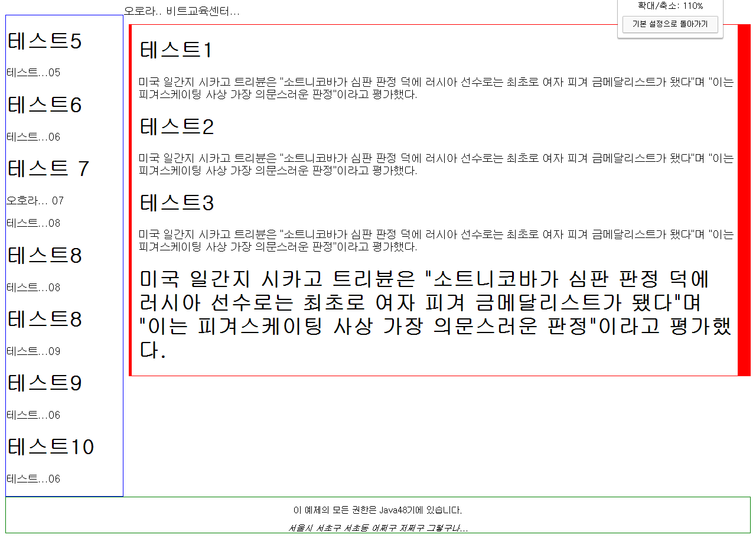The width and height of the screenshot is (756, 551).
Task: Click the 테스트9 sidebar heading
Action: click(x=44, y=383)
